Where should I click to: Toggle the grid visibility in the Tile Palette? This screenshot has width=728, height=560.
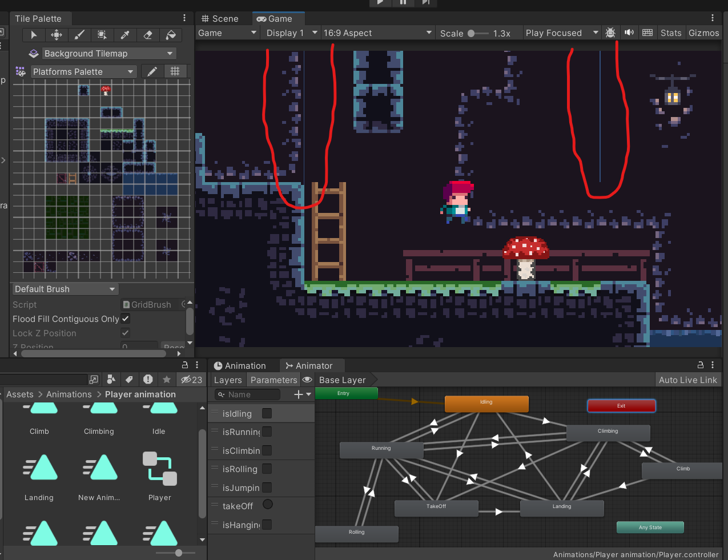point(175,71)
